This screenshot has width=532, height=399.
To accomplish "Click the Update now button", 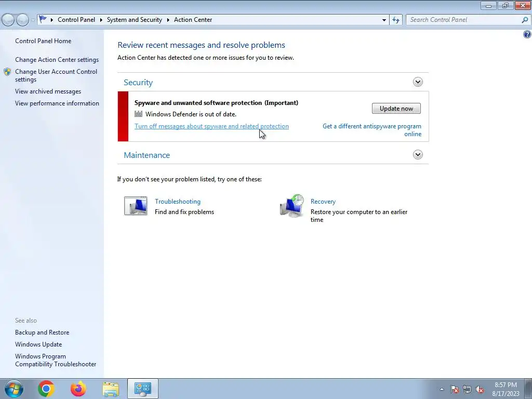I will 396,109.
